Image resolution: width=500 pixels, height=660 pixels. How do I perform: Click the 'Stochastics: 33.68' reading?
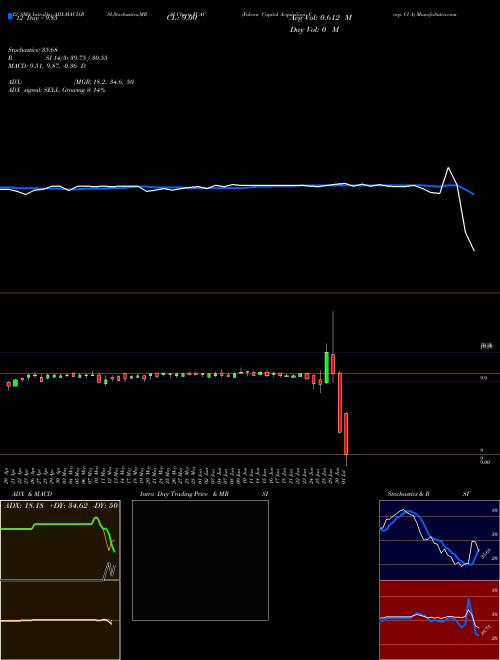pyautogui.click(x=33, y=50)
